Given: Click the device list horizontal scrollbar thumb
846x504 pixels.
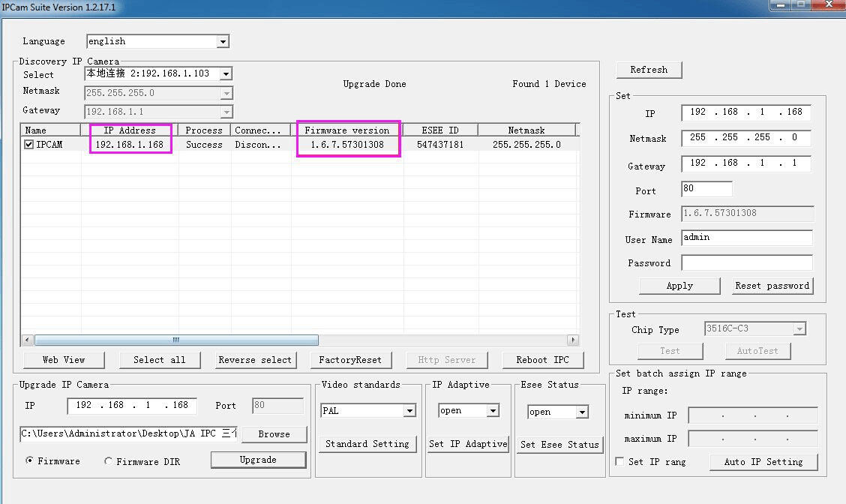Looking at the screenshot, I should pos(176,340).
